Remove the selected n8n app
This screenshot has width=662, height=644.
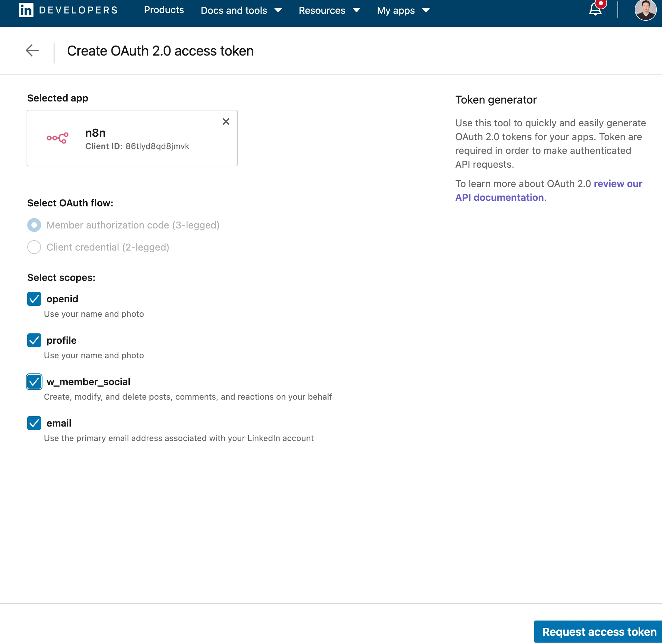226,121
